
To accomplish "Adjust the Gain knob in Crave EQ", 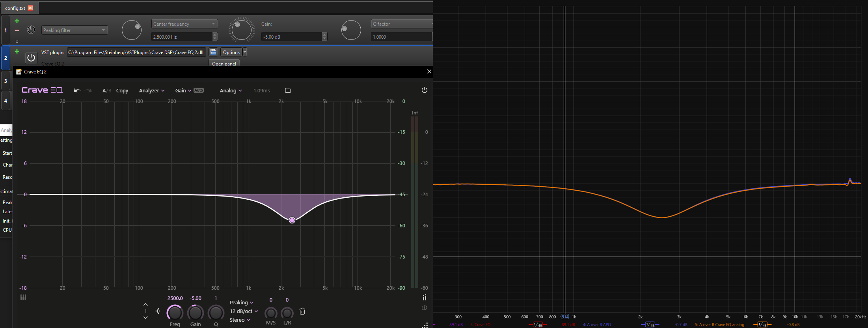I will [x=196, y=313].
